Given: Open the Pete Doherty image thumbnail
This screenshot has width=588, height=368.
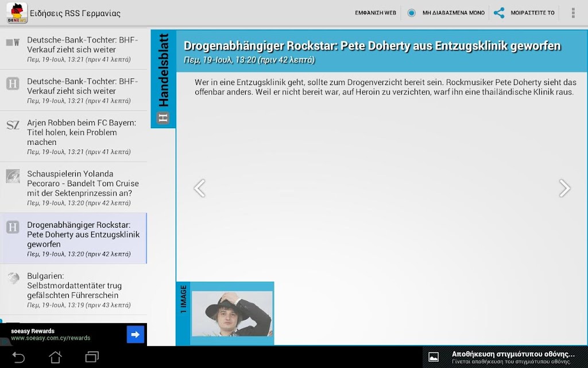Looking at the screenshot, I should tap(232, 313).
